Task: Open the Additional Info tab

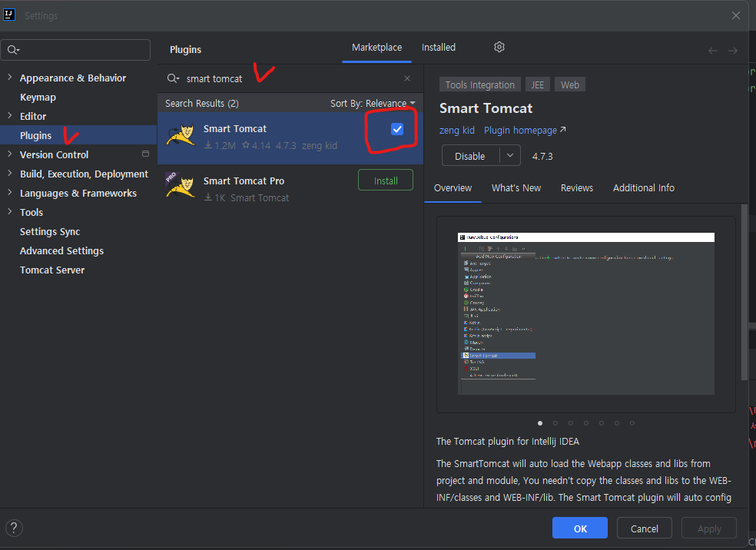Action: click(643, 188)
